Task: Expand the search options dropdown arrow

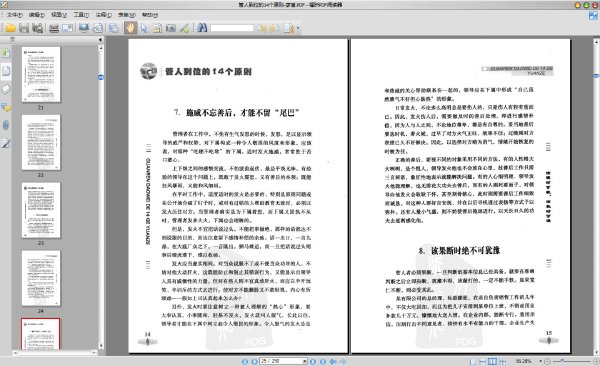Action: click(x=298, y=28)
